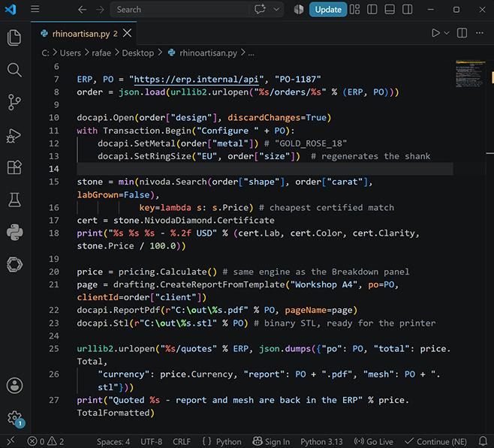
Task: Open the Testing flask view
Action: point(14,200)
